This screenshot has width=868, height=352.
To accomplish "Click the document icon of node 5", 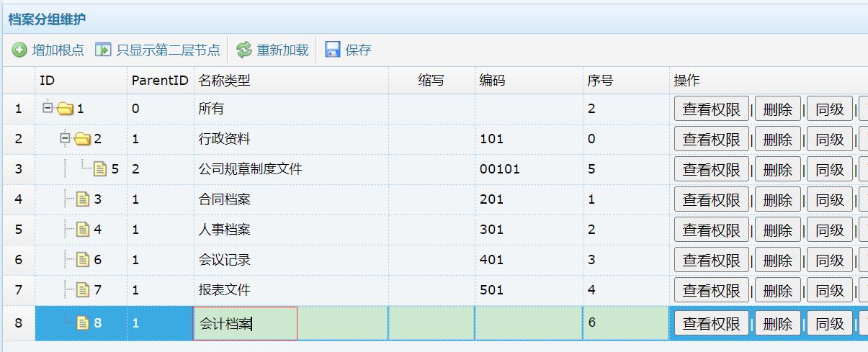I will 100,169.
